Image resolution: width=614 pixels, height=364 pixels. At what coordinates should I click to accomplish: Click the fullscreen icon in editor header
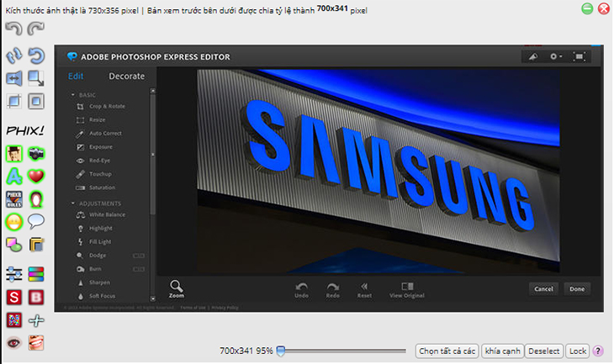coord(580,56)
